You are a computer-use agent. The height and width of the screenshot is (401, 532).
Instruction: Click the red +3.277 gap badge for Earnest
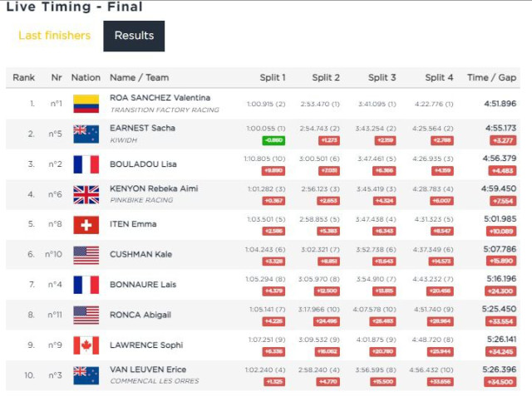point(503,140)
